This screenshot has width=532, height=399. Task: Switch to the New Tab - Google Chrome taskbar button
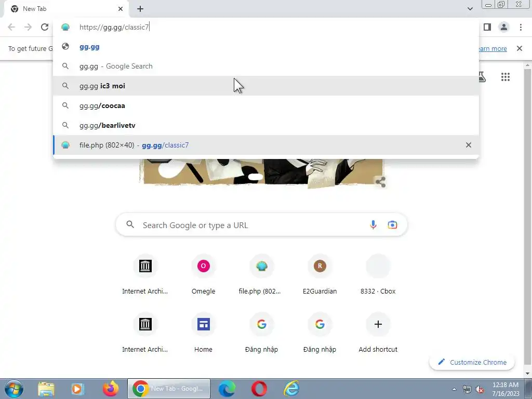(x=169, y=389)
